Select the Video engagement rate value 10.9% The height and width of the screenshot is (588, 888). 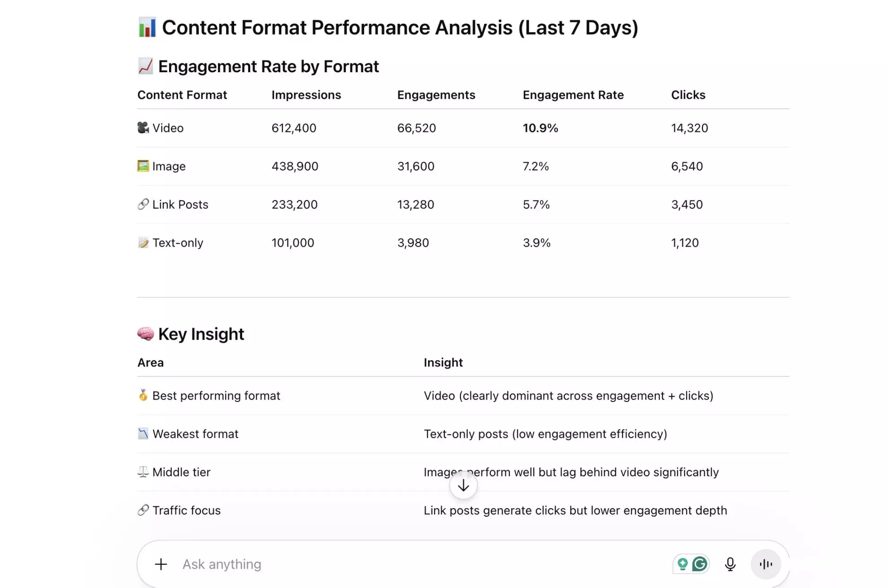pyautogui.click(x=540, y=128)
